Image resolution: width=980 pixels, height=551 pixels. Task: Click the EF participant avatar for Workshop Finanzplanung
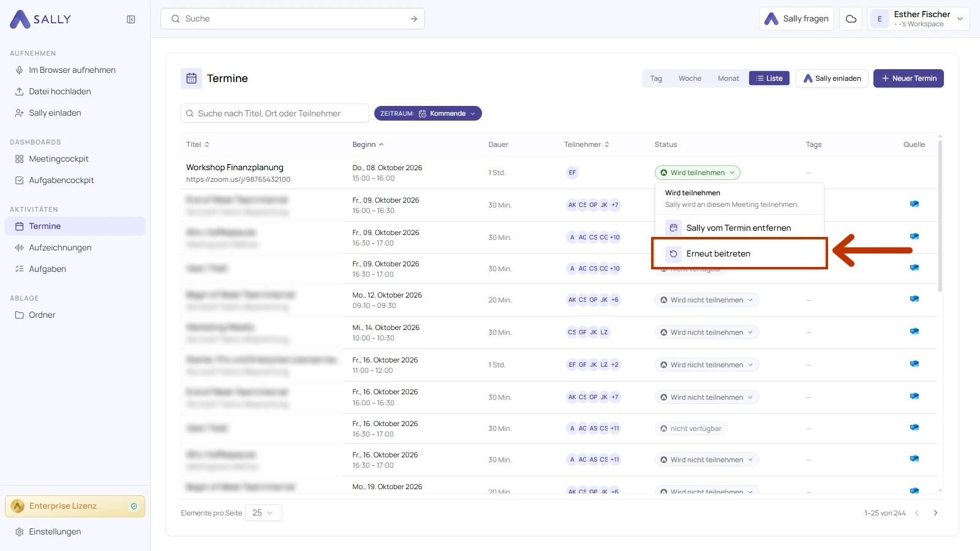(x=572, y=173)
